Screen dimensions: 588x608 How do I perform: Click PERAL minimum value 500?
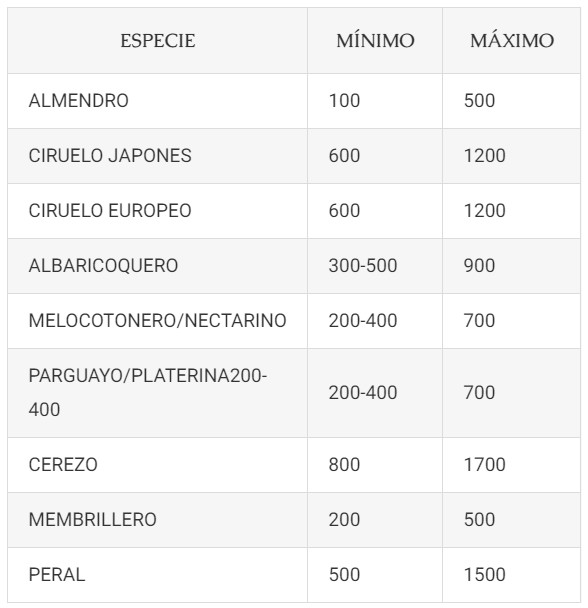344,575
